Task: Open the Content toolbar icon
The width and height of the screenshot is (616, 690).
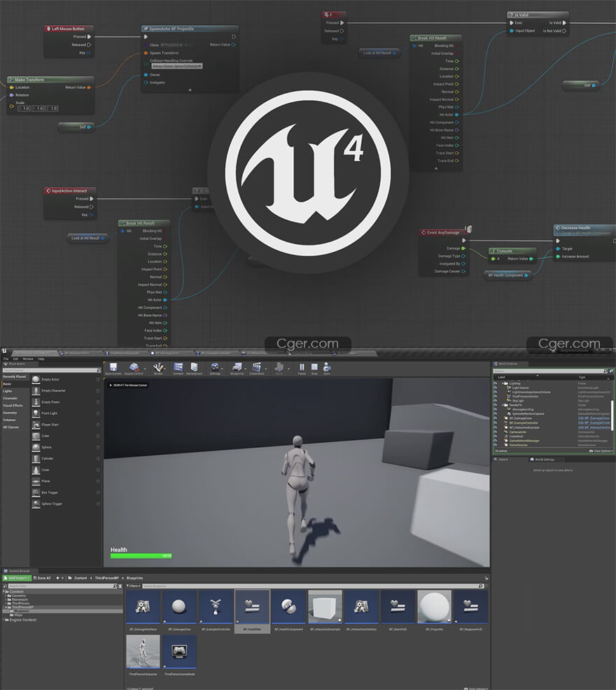Action: (x=178, y=368)
